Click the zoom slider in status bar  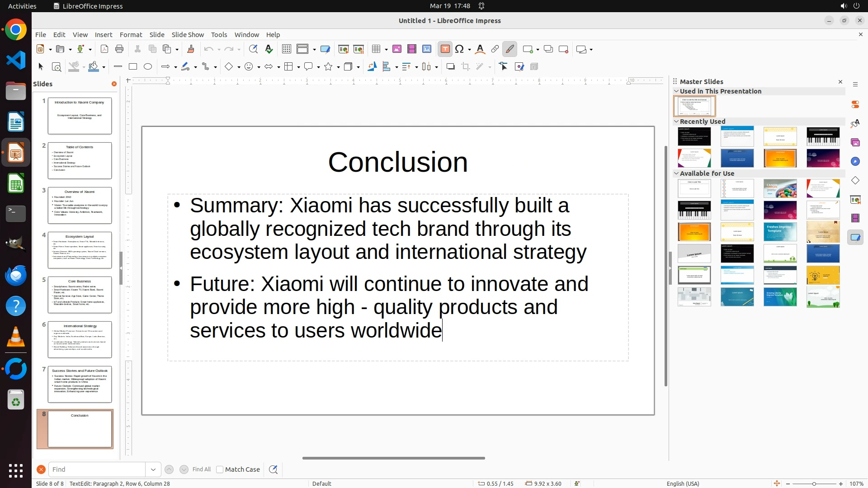coord(814,484)
